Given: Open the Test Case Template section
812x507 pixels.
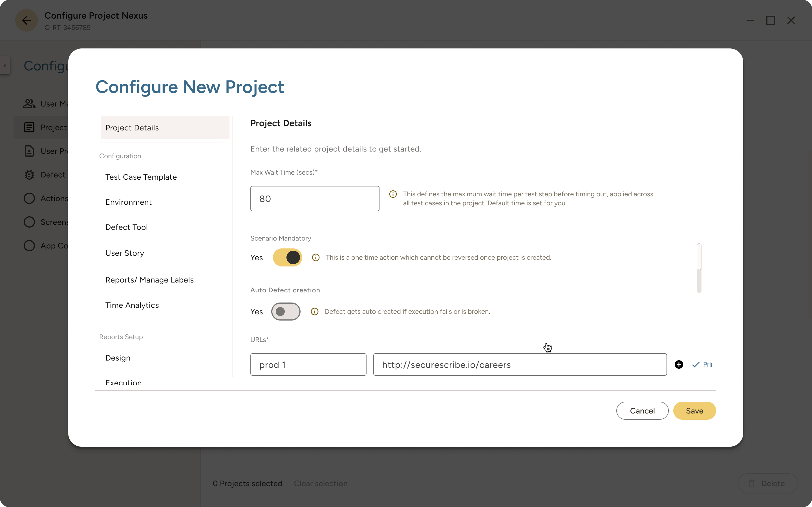Looking at the screenshot, I should pos(141,177).
